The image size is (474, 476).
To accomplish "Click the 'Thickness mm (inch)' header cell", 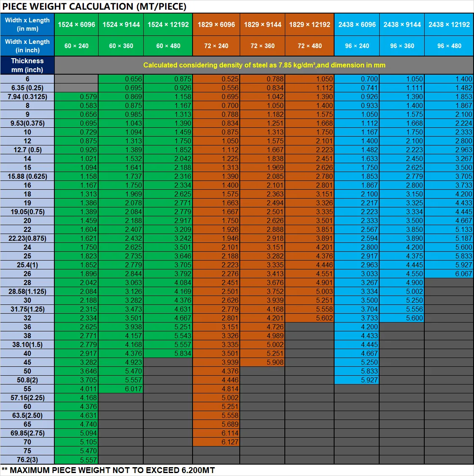I will (27, 65).
